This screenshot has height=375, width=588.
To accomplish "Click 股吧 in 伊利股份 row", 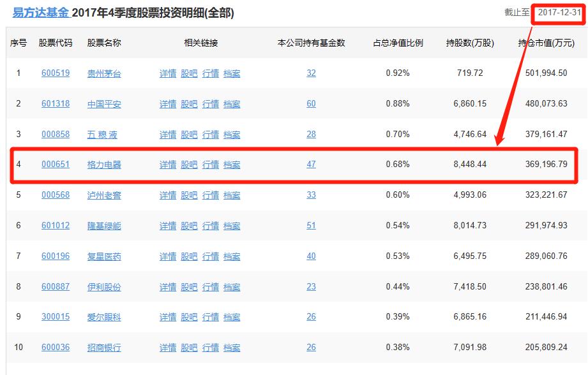I will click(189, 287).
